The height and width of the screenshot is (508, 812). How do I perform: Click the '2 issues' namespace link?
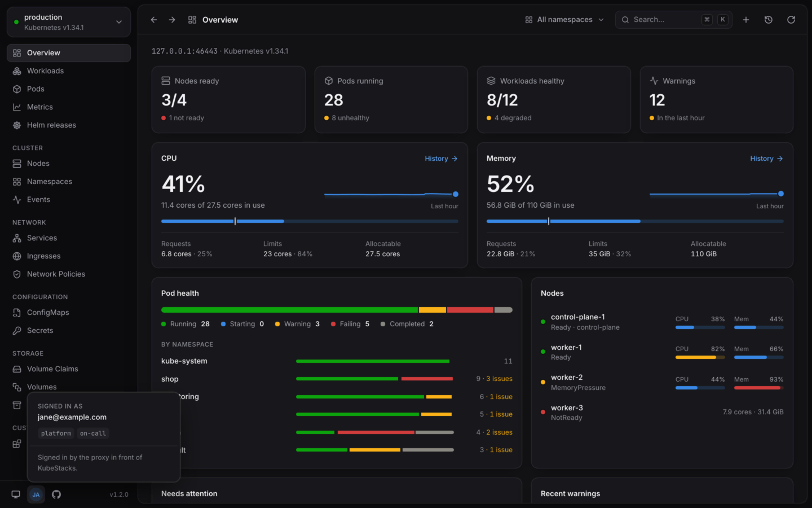pyautogui.click(x=499, y=432)
